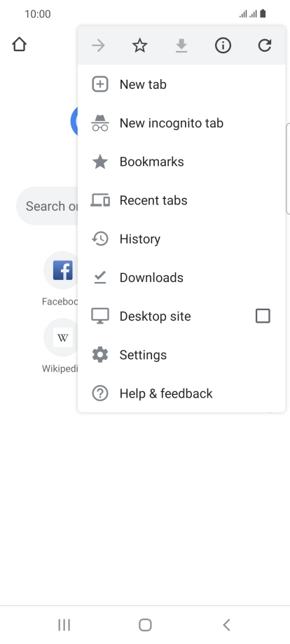The image size is (290, 644).
Task: Tap the bookmark star icon in menu header
Action: pyautogui.click(x=139, y=45)
